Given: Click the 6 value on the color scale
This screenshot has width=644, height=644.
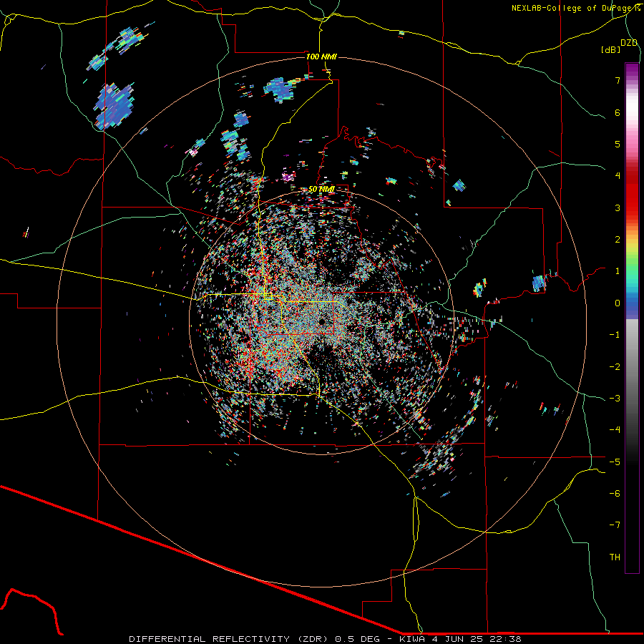Looking at the screenshot, I should tap(618, 112).
